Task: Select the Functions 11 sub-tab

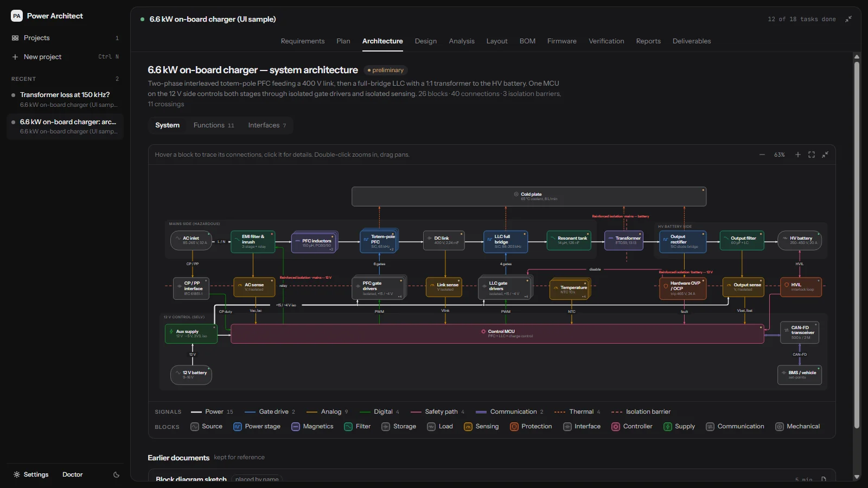Action: (214, 125)
